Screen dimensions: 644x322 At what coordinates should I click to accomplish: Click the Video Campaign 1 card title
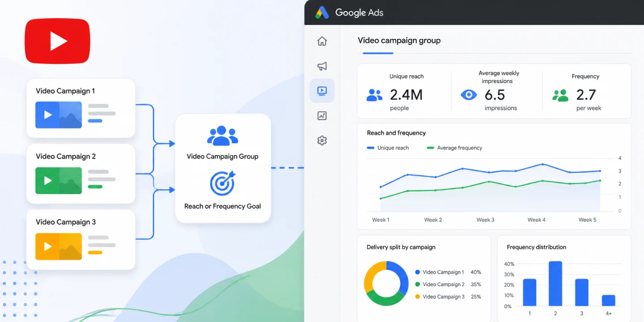click(65, 91)
